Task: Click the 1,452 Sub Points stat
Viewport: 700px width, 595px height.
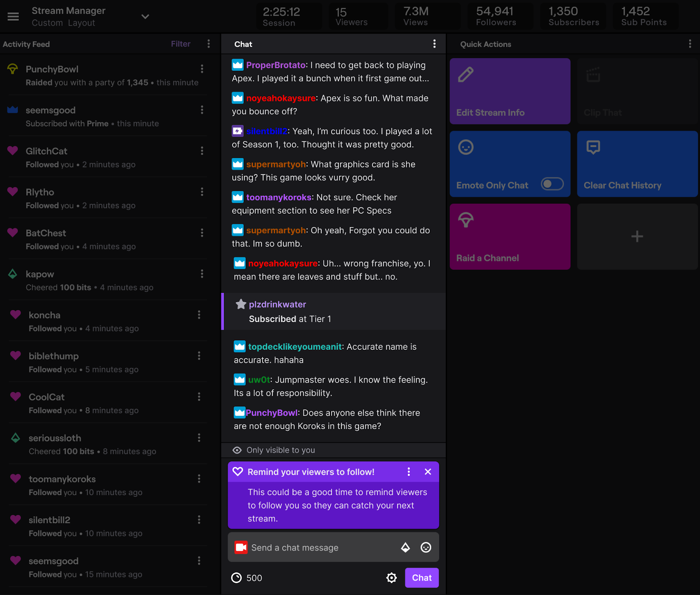Action: [x=646, y=17]
